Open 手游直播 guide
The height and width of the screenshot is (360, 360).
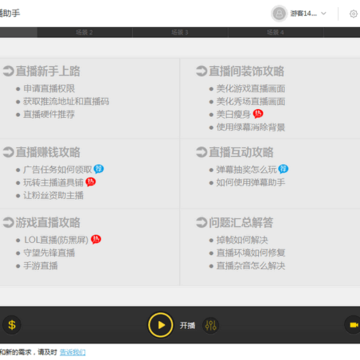pyautogui.click(x=41, y=266)
